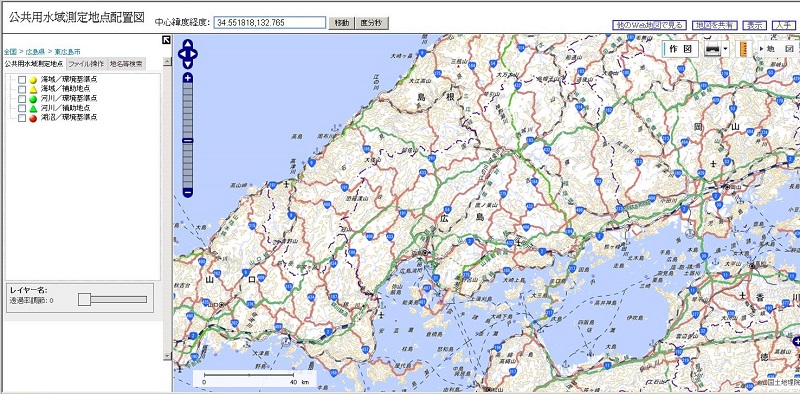Open the 東広島市 breadcrumb link
Screen dimensions: 800x394
[x=67, y=52]
